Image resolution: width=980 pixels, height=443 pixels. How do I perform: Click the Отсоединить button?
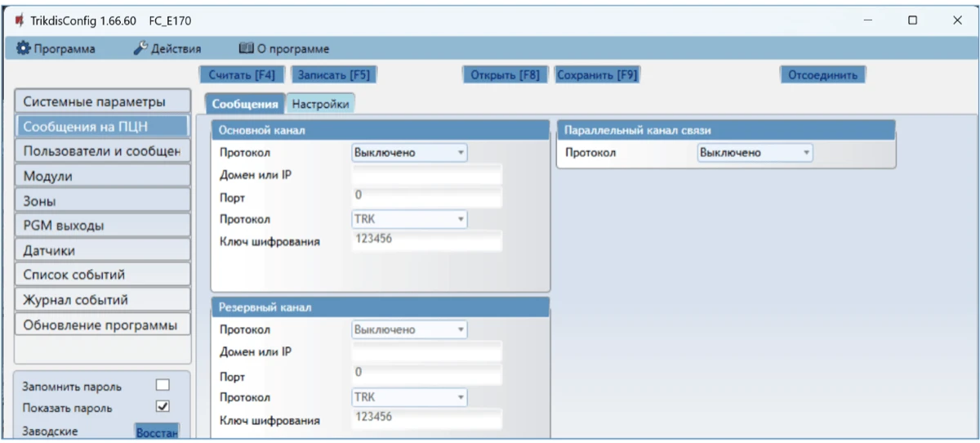click(822, 75)
